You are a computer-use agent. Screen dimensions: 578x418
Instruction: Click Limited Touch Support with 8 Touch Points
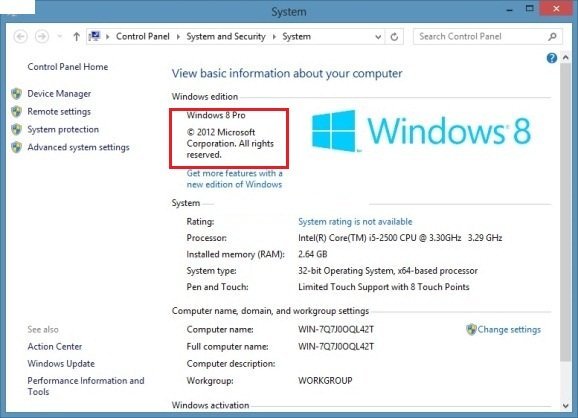click(x=384, y=287)
